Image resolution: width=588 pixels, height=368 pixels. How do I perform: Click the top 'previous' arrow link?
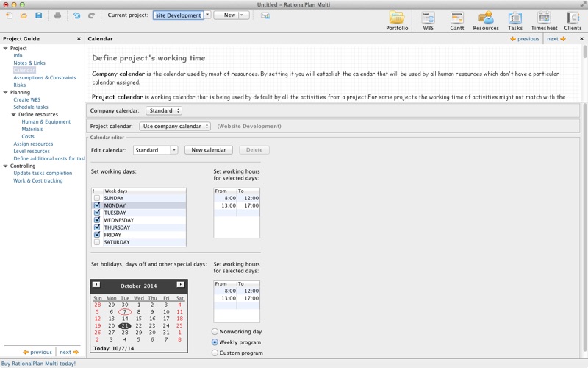(525, 39)
